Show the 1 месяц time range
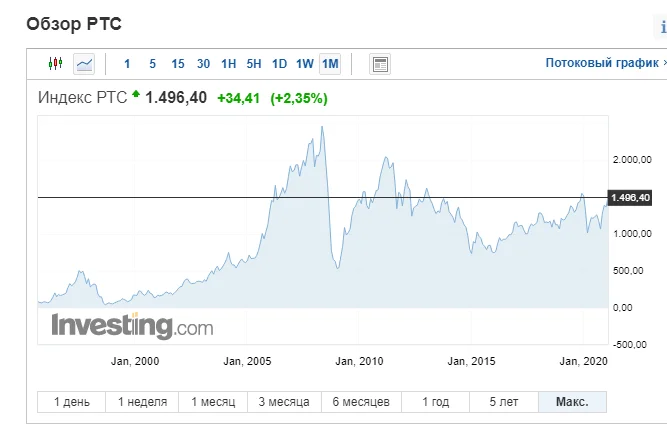Image resolution: width=667 pixels, height=424 pixels. [214, 402]
